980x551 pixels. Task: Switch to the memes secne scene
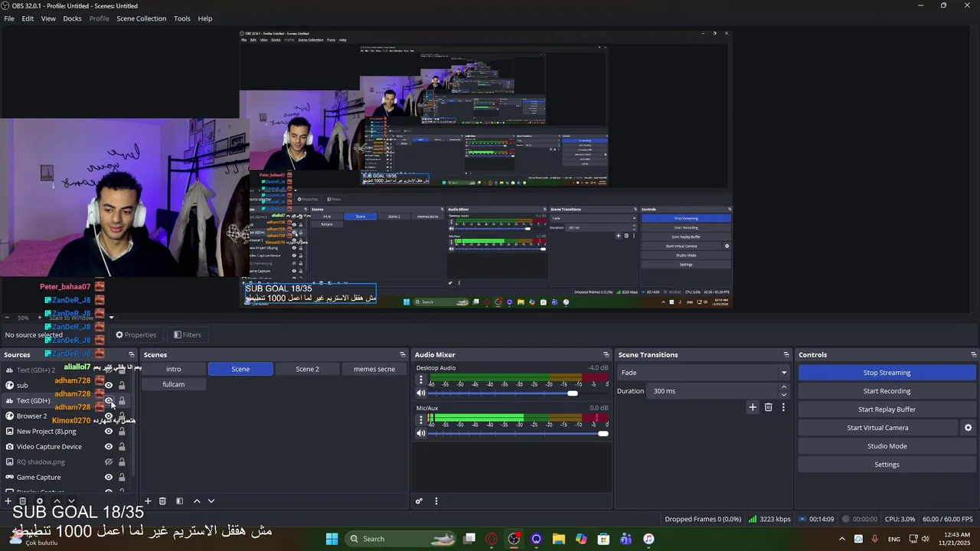click(x=374, y=369)
